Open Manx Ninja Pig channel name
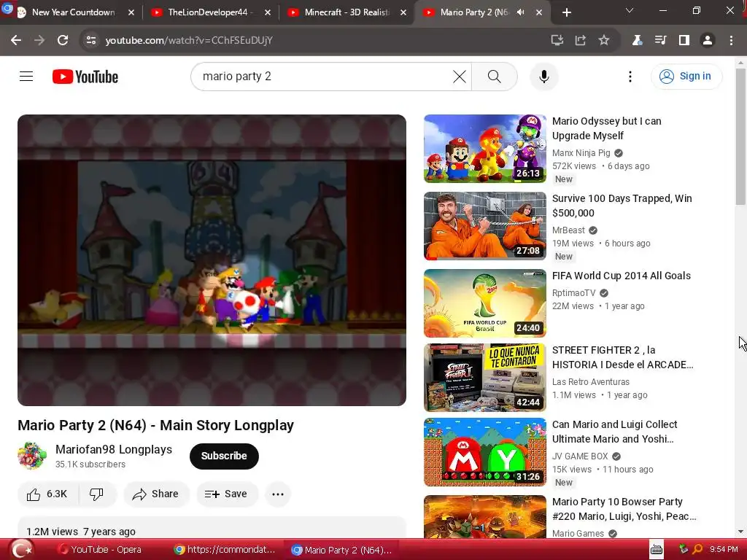The width and height of the screenshot is (747, 560). 581,153
